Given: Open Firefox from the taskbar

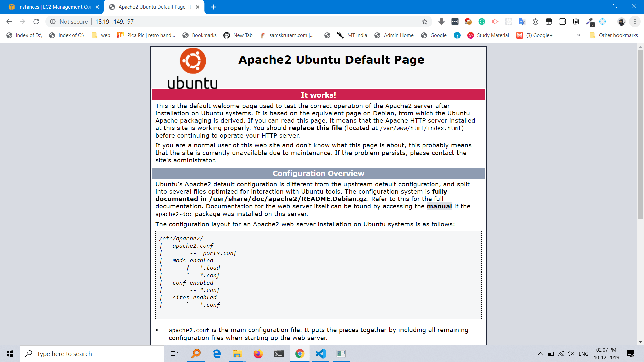Looking at the screenshot, I should (258, 354).
